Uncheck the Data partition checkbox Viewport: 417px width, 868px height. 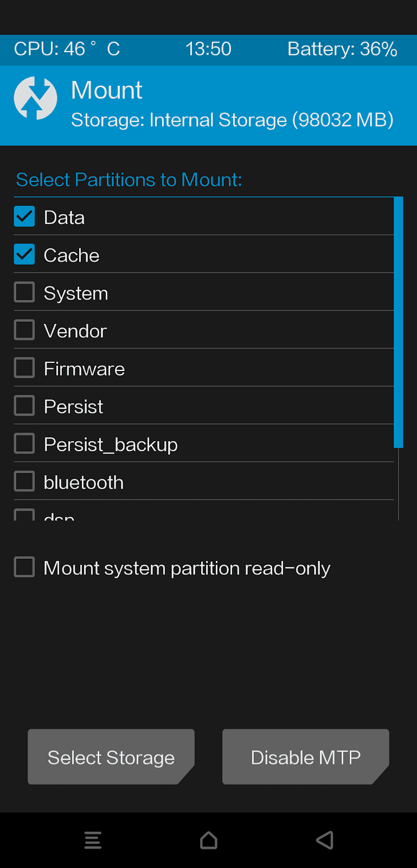[24, 216]
